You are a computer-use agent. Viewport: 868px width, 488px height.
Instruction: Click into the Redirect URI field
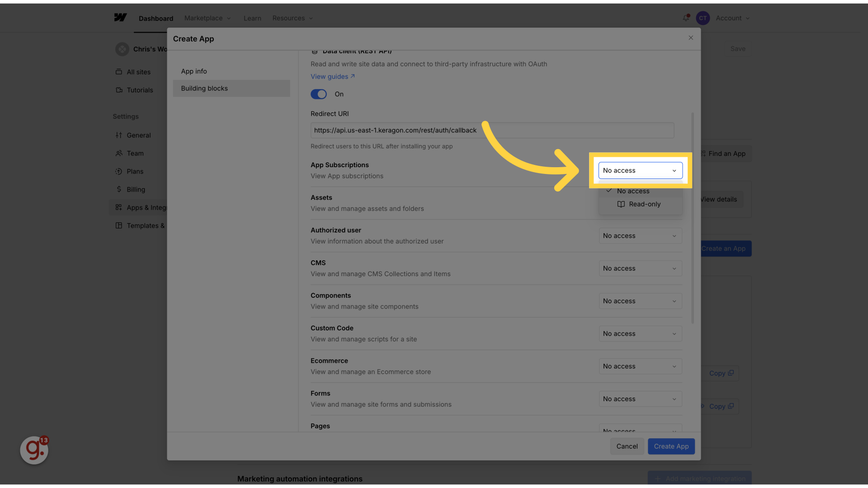[x=492, y=130]
